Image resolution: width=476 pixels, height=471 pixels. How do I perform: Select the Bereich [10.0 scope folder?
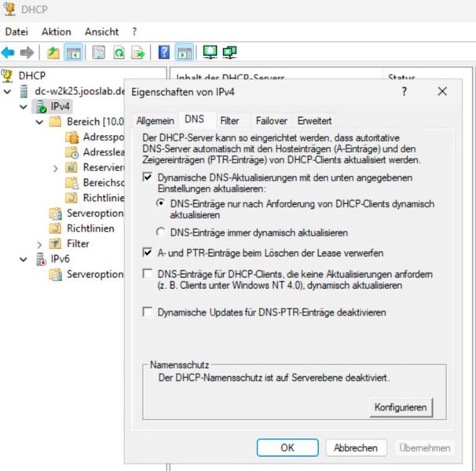pyautogui.click(x=95, y=122)
